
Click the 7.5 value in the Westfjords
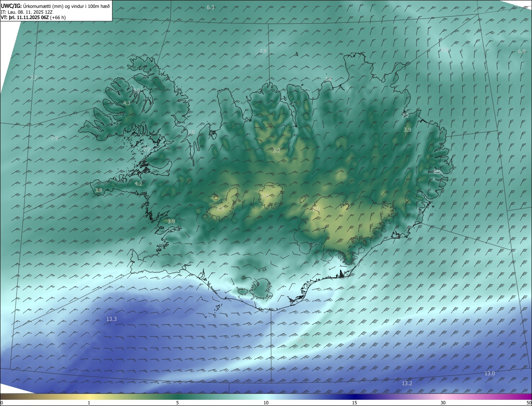click(136, 90)
